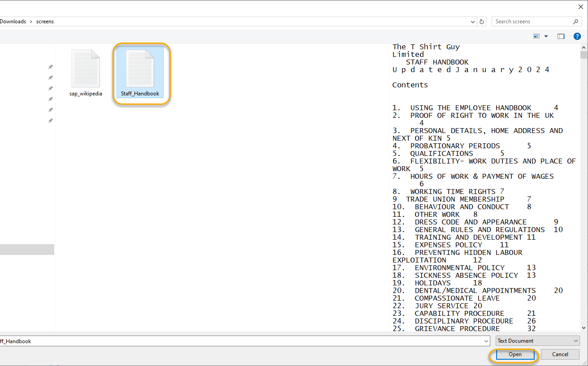Click the refresh button beside address bar
The image size is (588, 366).
(482, 22)
